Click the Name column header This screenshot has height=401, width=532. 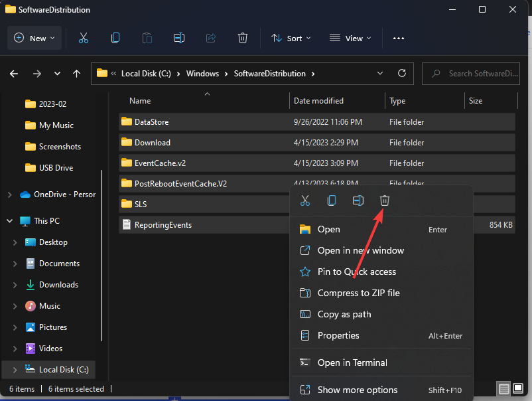click(x=204, y=101)
